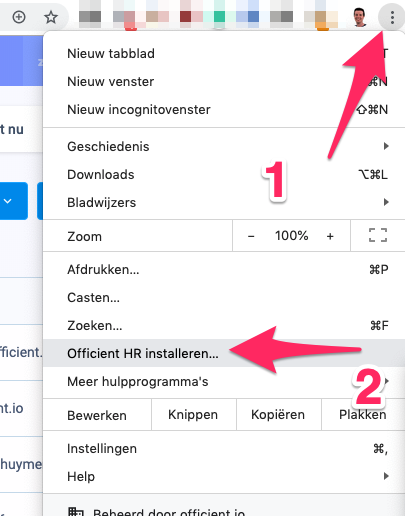Viewport: 405px width, 516px height.
Task: Click the profile avatar picture
Action: coord(360,17)
